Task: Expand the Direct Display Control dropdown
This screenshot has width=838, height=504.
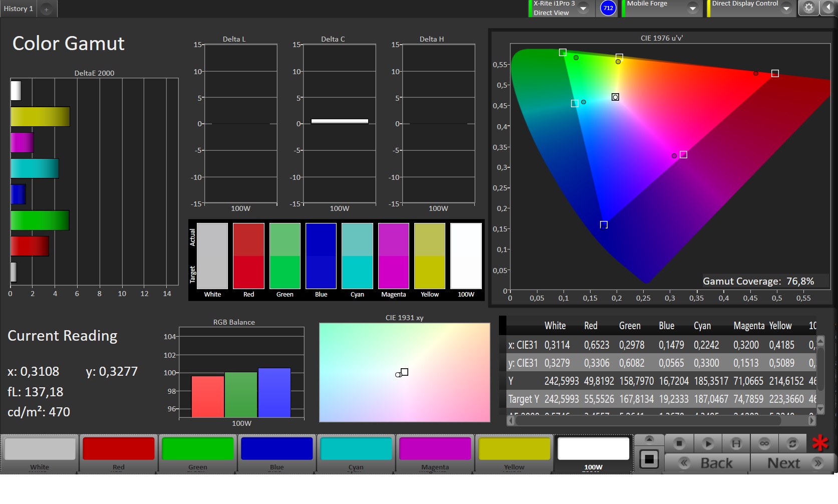Action: point(786,9)
